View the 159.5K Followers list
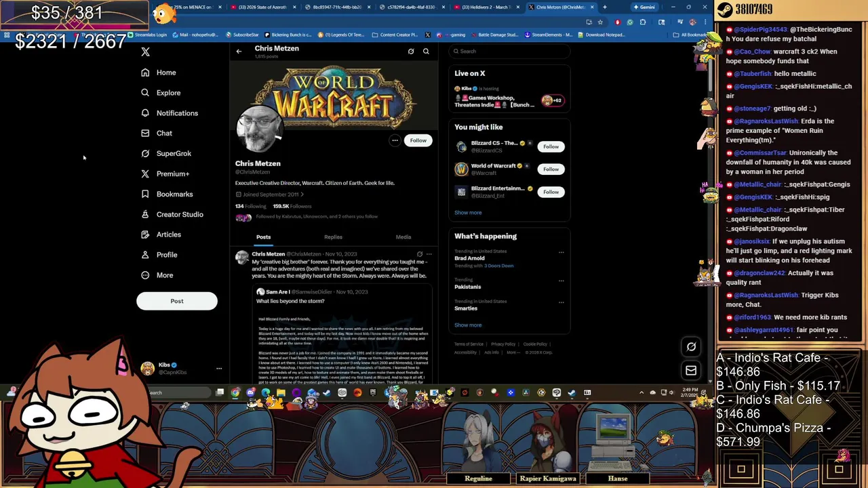 pyautogui.click(x=292, y=206)
